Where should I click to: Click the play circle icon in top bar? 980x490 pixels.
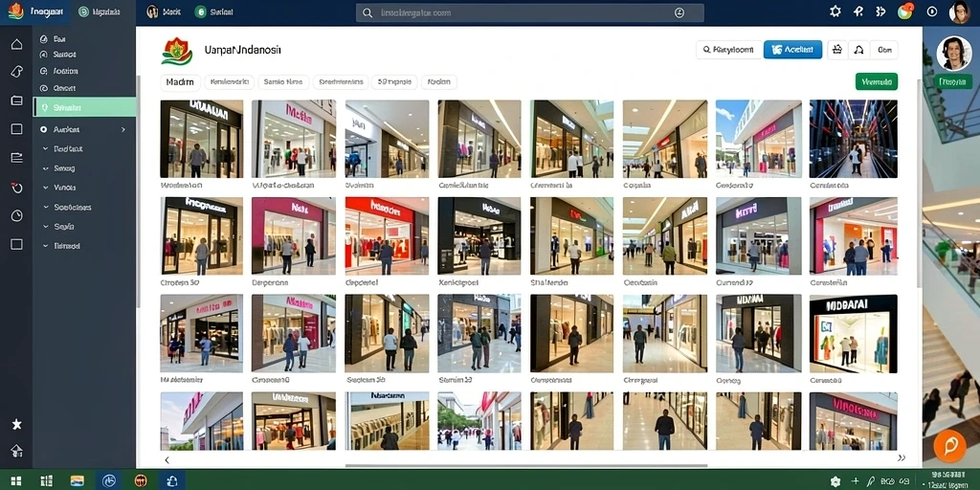[932, 11]
